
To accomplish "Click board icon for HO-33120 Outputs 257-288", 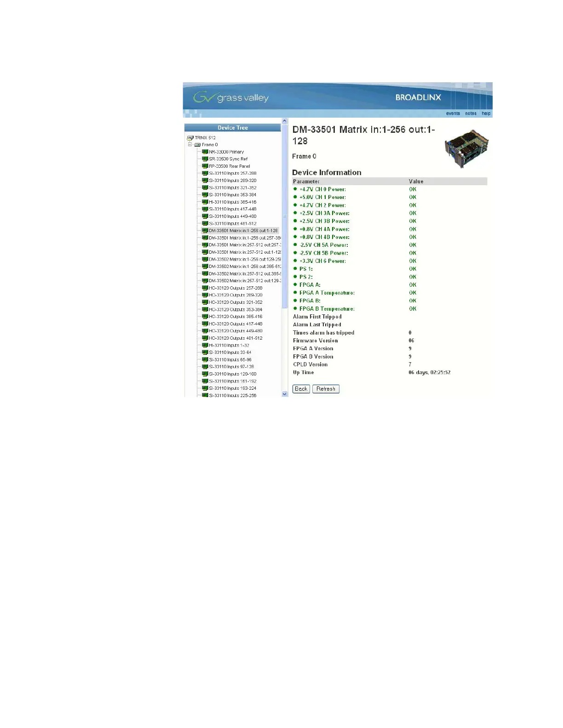I will [205, 288].
